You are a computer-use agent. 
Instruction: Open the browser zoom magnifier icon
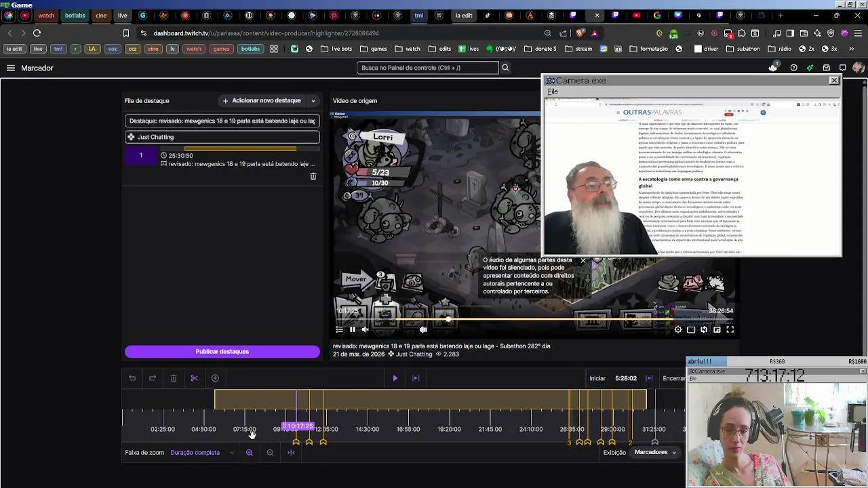click(547, 33)
